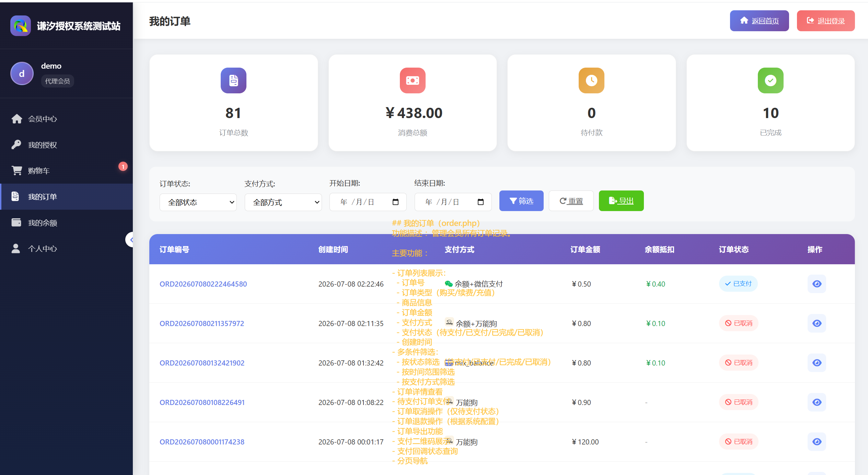Click the 余额+微信支付 payment cell
The height and width of the screenshot is (475, 868).
(474, 284)
